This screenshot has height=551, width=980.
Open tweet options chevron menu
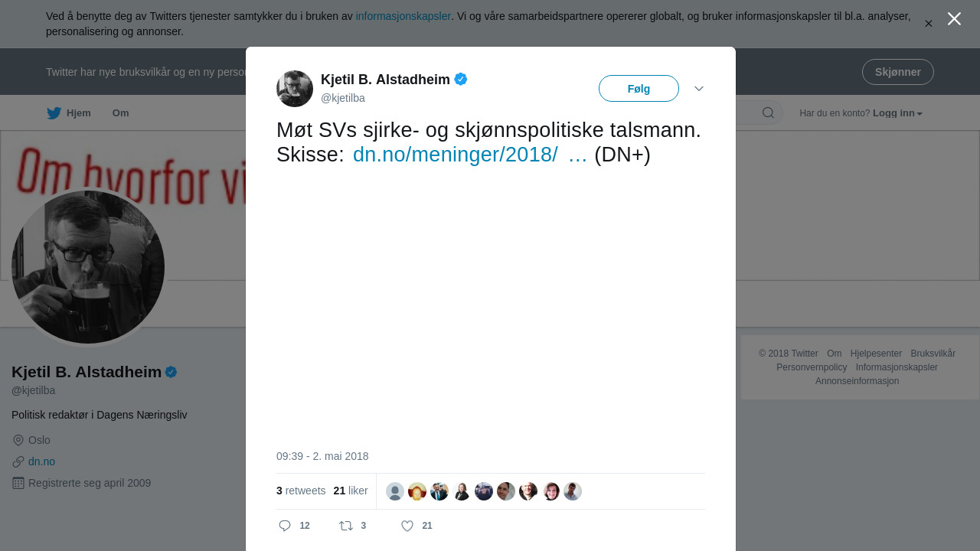tap(699, 89)
